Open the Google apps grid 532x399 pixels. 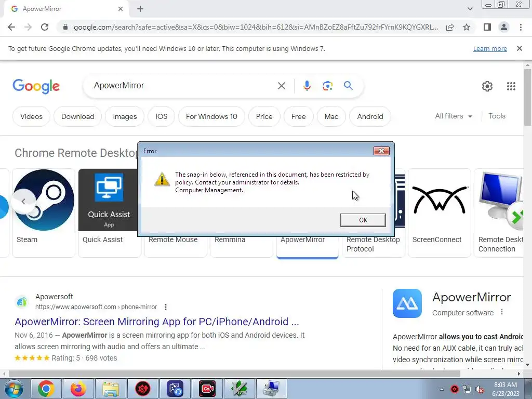511,86
